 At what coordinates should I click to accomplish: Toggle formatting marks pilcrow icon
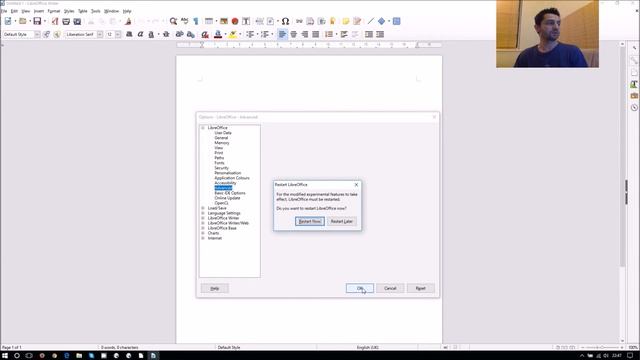tap(196, 21)
